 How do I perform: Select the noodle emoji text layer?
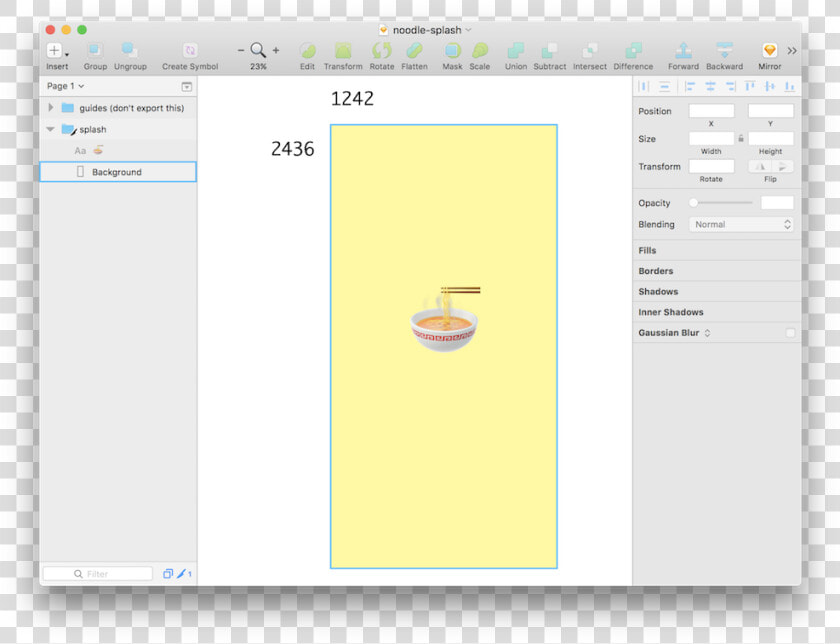click(x=118, y=151)
